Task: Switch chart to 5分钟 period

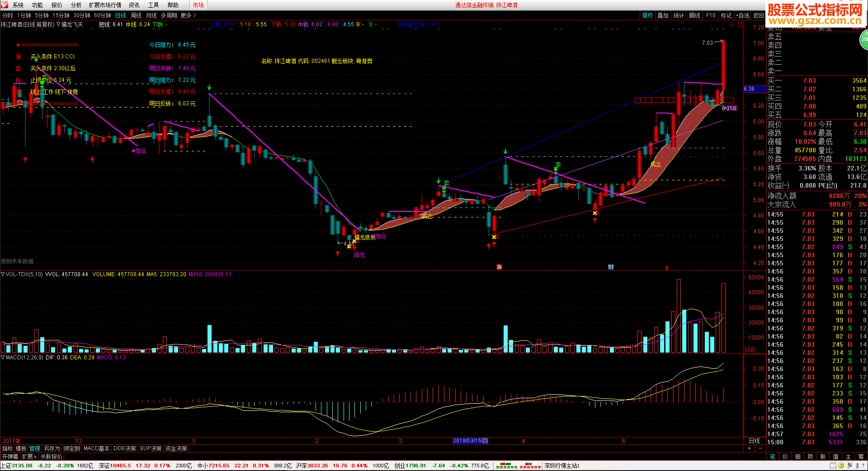Action: 42,15
